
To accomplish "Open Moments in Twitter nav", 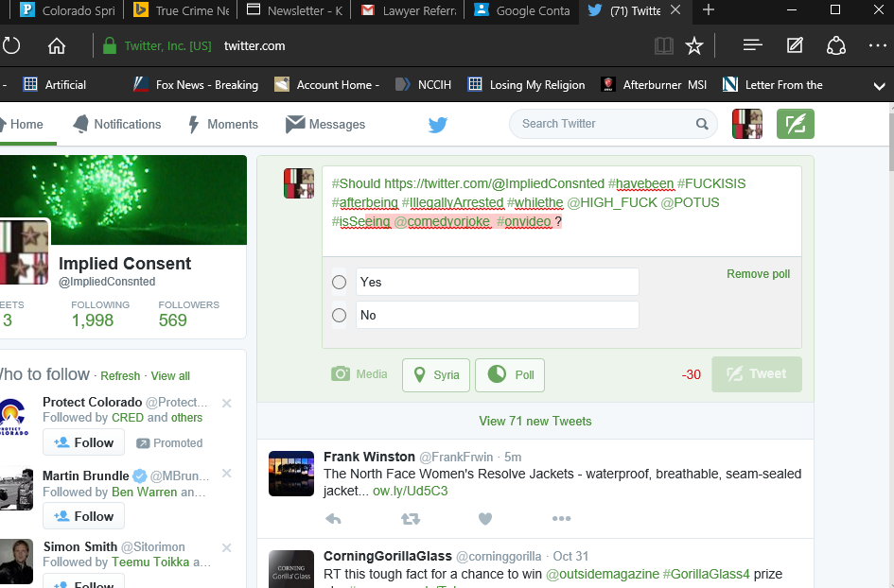I will click(x=223, y=124).
